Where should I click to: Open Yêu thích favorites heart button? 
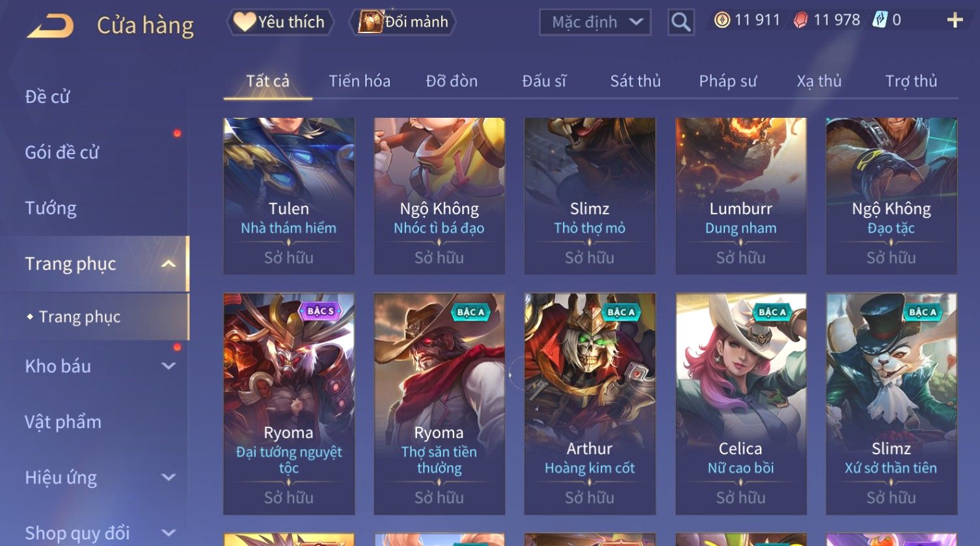[x=280, y=22]
